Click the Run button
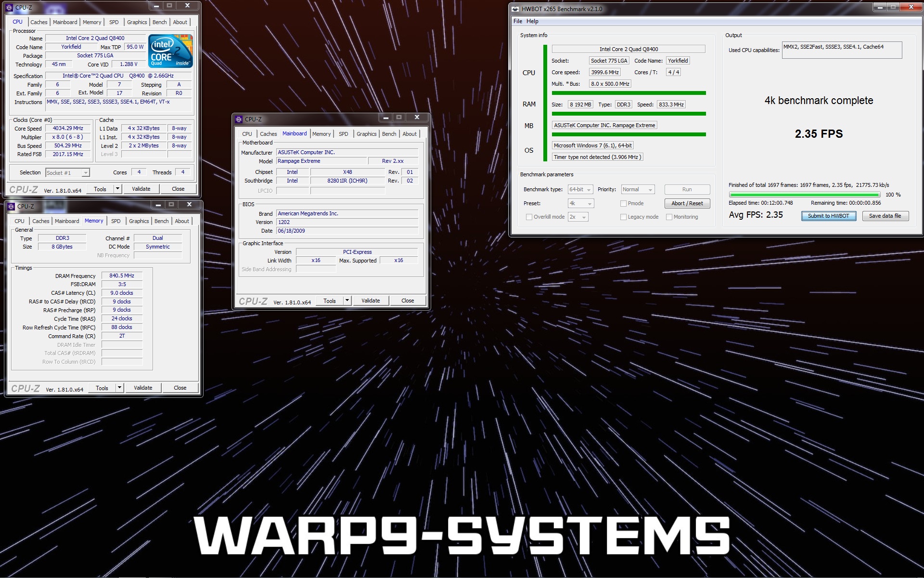 [x=687, y=189]
